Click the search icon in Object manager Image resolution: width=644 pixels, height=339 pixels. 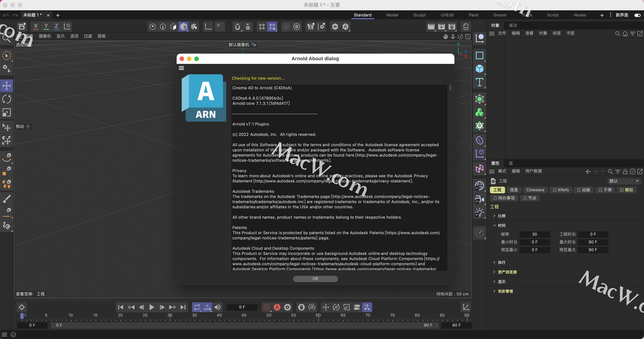click(x=618, y=34)
